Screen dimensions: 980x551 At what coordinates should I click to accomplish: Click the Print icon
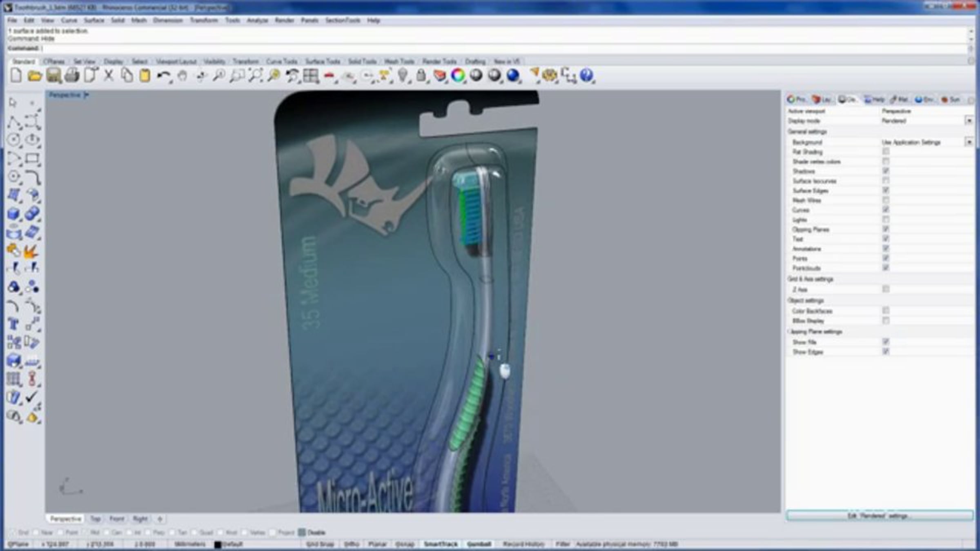[72, 76]
